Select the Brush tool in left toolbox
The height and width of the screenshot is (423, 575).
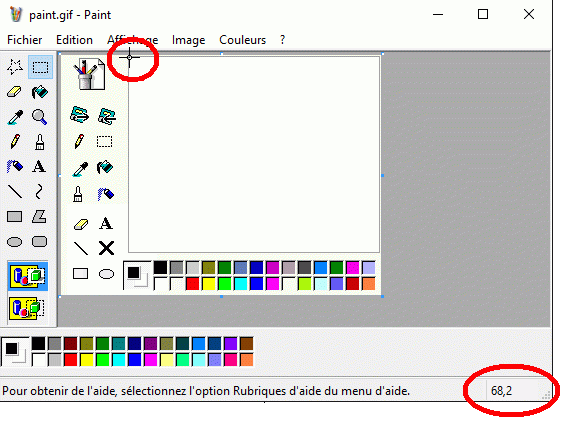tap(40, 142)
